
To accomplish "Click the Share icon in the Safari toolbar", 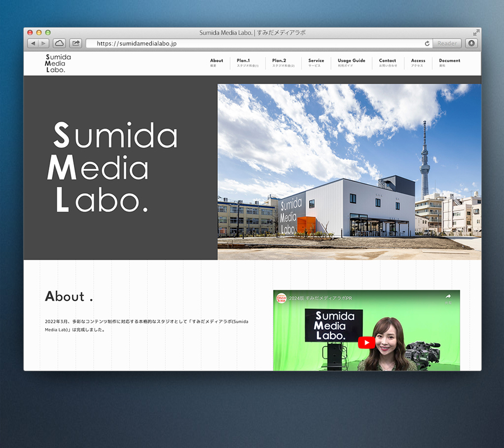I will pos(76,43).
